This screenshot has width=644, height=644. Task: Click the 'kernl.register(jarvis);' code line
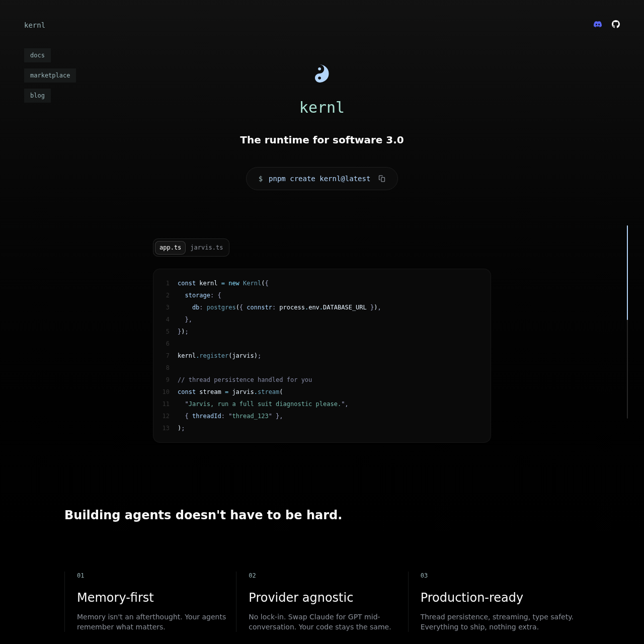219,356
